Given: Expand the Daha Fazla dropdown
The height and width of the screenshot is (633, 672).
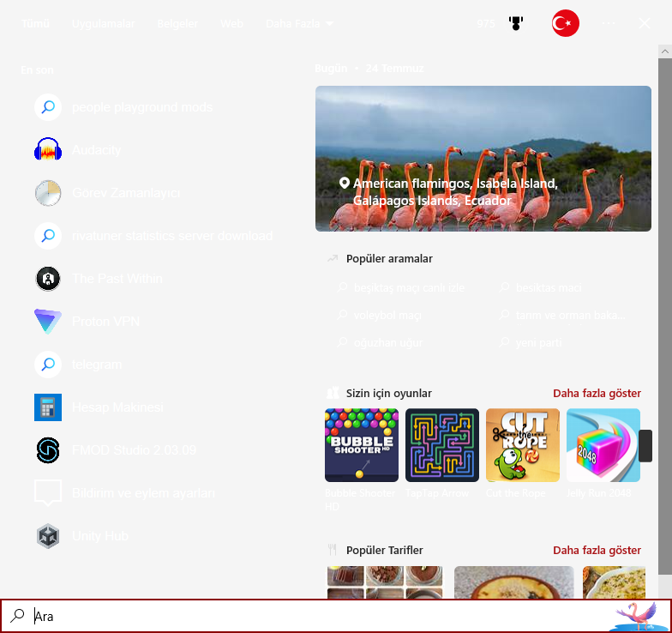Looking at the screenshot, I should click(299, 23).
